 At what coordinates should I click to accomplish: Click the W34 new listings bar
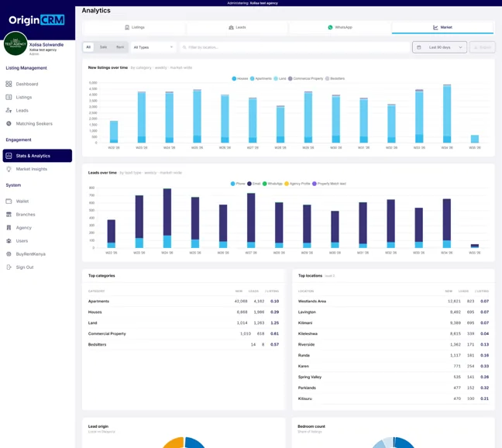(447, 114)
